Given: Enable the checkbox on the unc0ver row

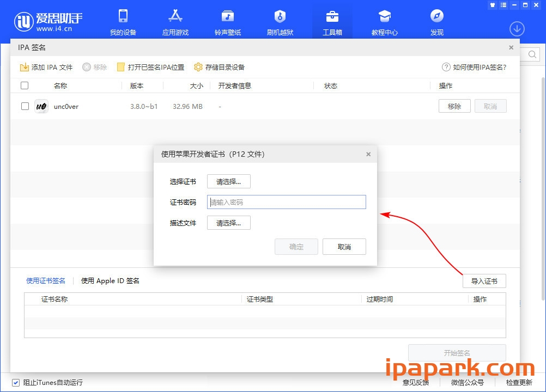Looking at the screenshot, I should tap(25, 106).
